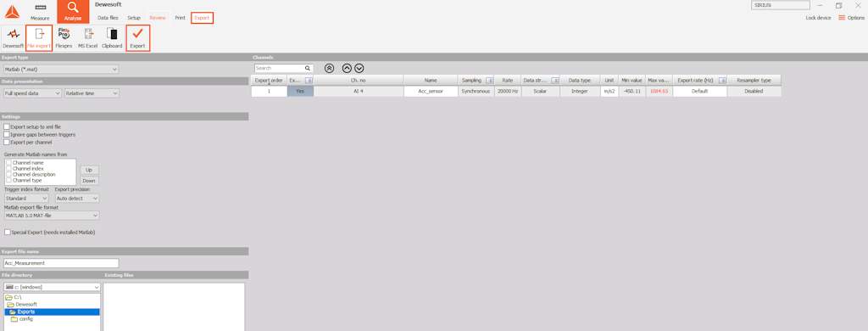This screenshot has width=868, height=331.
Task: Open the Export precision Auto detect dropdown
Action: [77, 198]
